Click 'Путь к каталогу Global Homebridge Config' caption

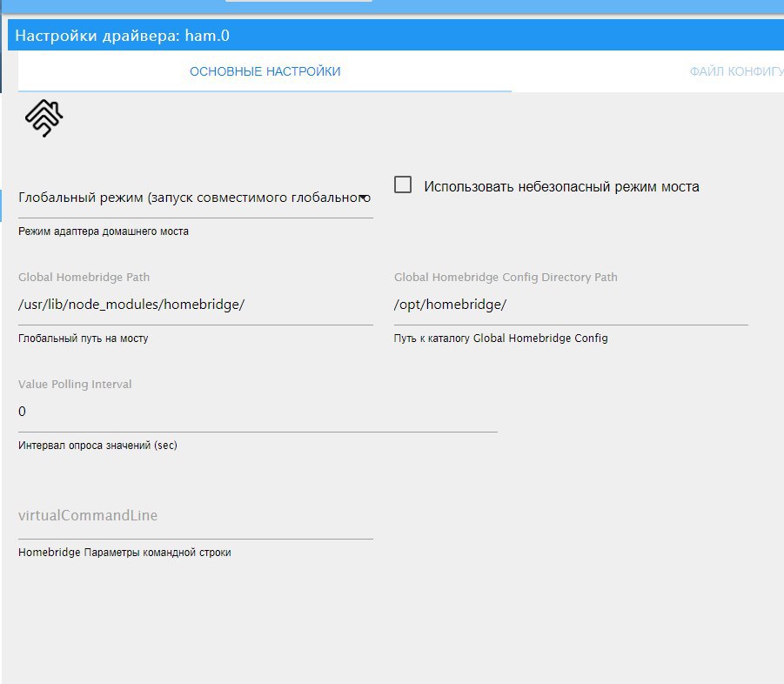(x=501, y=339)
